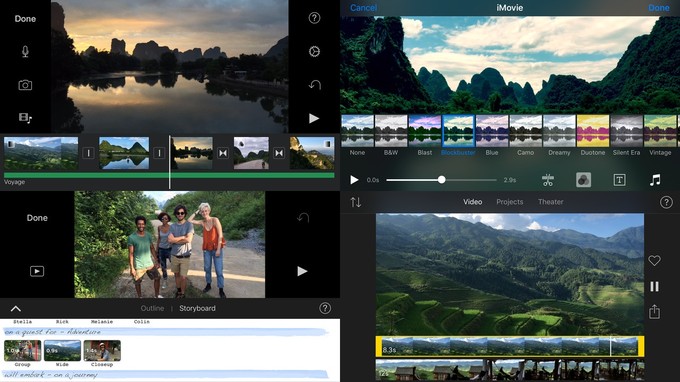Open the camera capture icon
Viewport: 680px width, 382px height.
tap(25, 85)
